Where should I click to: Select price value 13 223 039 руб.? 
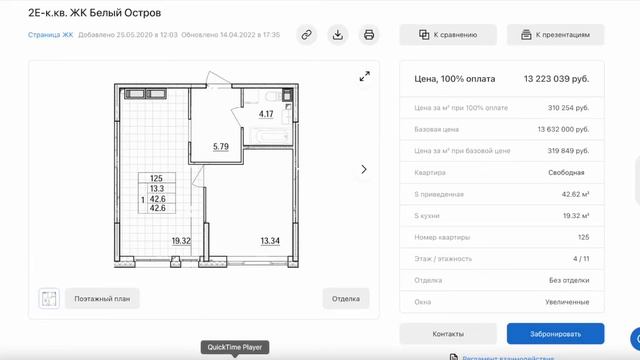556,79
